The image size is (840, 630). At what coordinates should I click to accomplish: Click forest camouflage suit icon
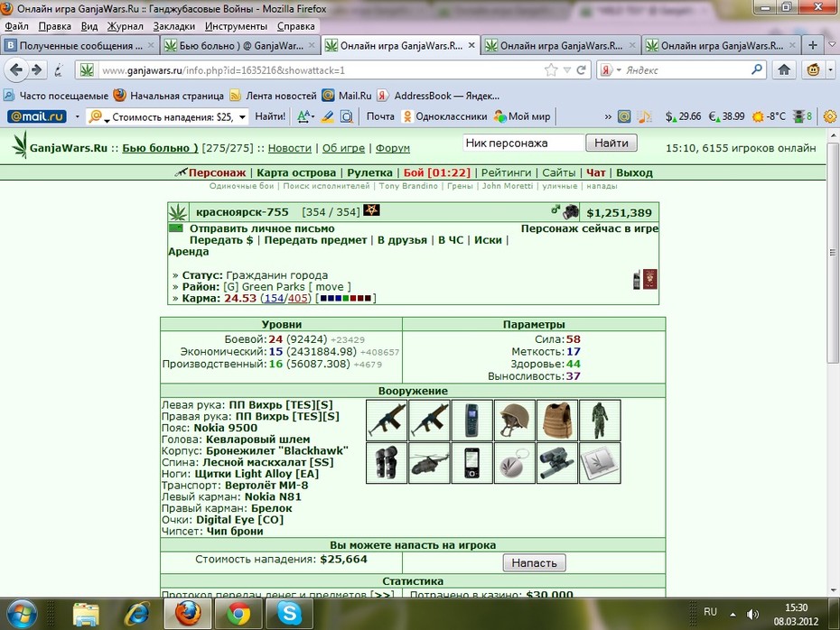click(600, 421)
